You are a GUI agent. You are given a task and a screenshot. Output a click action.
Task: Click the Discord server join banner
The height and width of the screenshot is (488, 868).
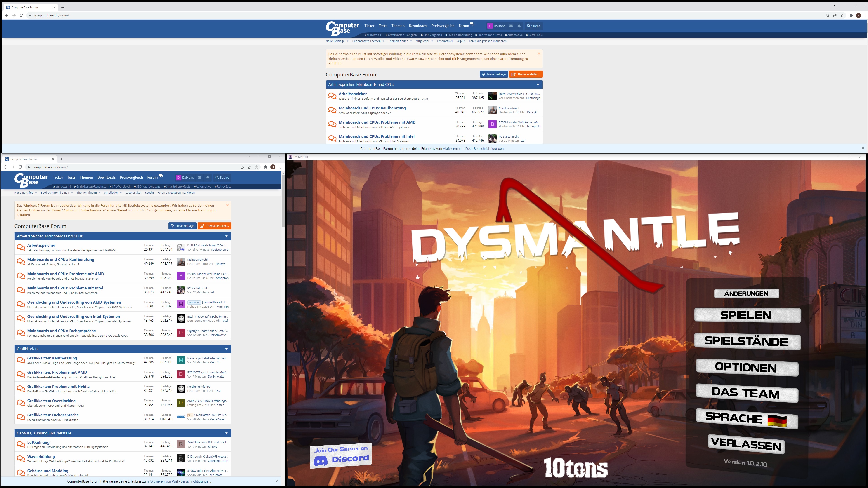(x=341, y=456)
